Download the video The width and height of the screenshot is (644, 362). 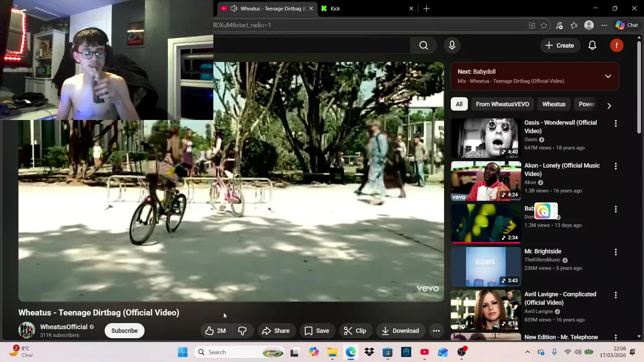coord(400,330)
